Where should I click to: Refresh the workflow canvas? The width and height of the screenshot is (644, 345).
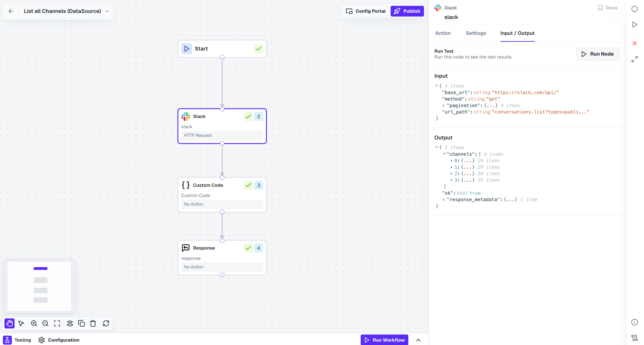(x=106, y=323)
